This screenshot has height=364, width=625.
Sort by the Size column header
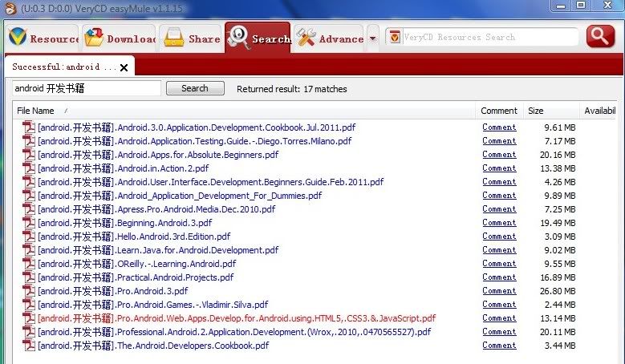[551, 111]
